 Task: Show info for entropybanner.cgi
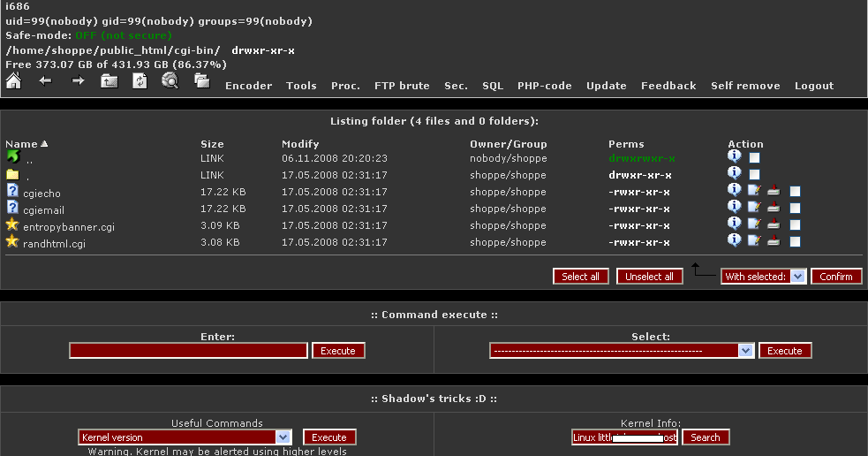point(734,224)
